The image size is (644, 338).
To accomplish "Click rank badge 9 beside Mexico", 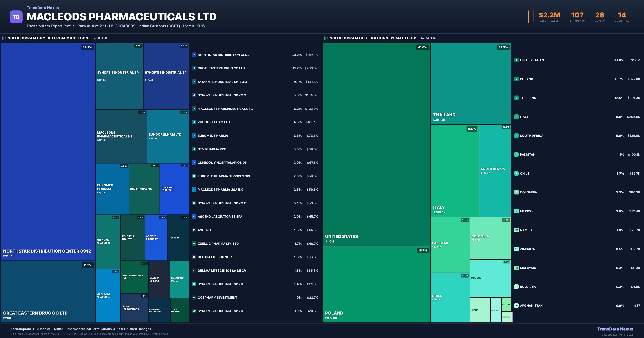I will click(x=516, y=211).
